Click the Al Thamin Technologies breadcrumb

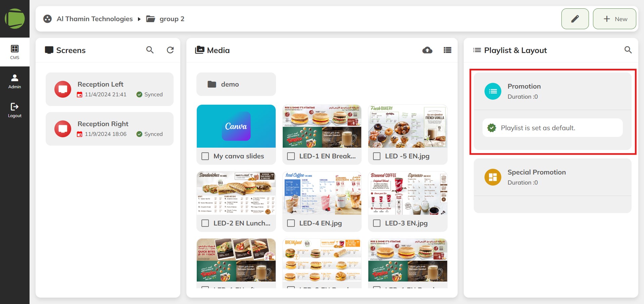pyautogui.click(x=95, y=19)
